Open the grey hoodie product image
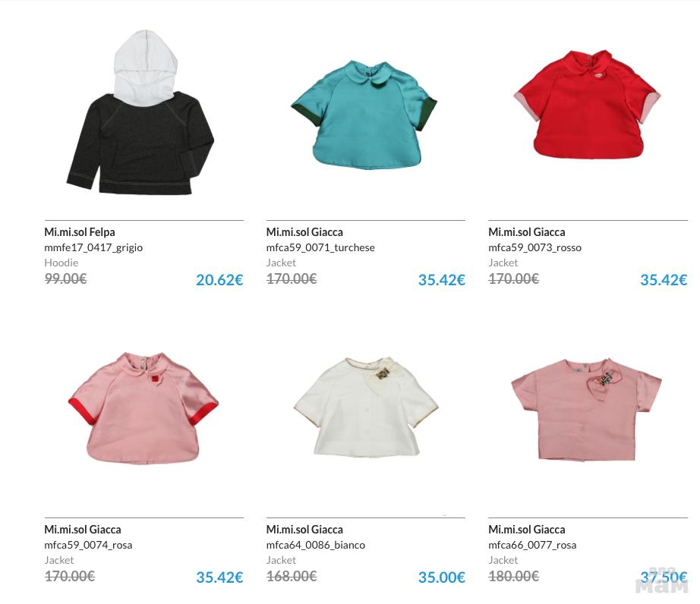The image size is (700, 604). click(x=140, y=112)
